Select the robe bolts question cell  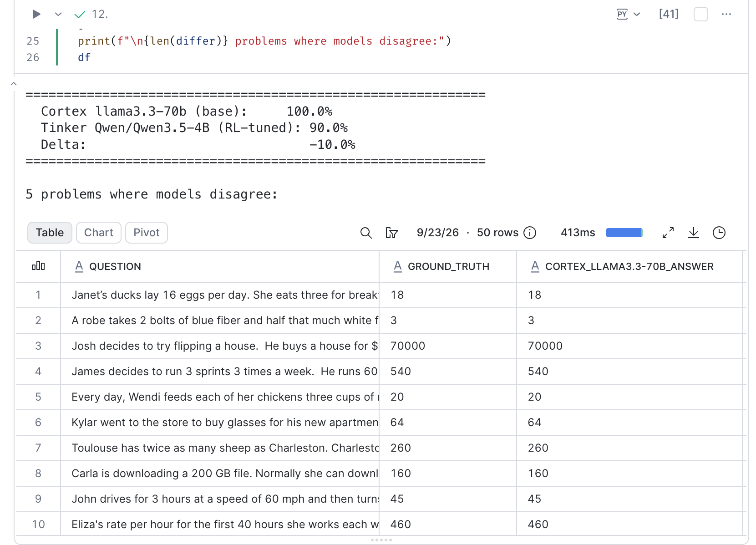click(220, 321)
